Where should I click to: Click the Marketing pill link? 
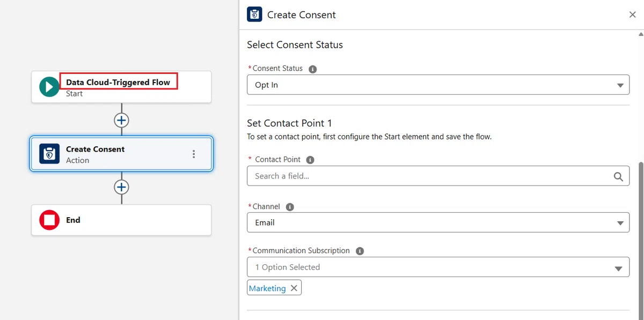[x=267, y=288]
